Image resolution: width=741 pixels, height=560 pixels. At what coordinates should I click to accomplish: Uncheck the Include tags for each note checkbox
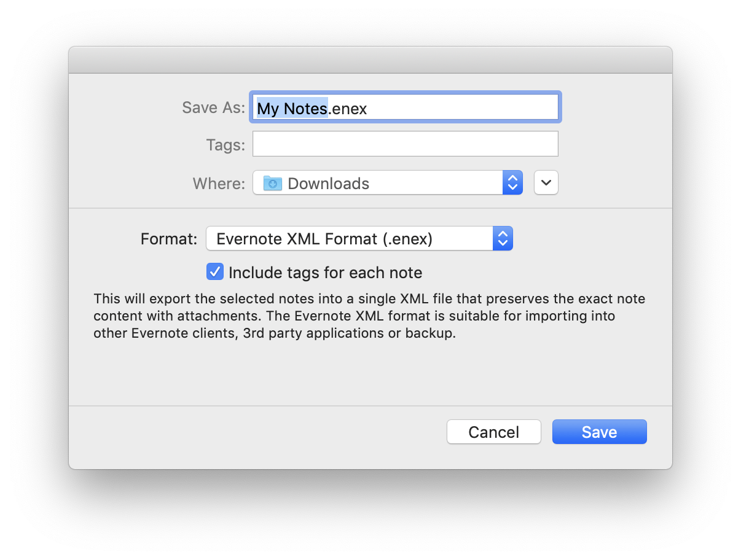(x=215, y=272)
